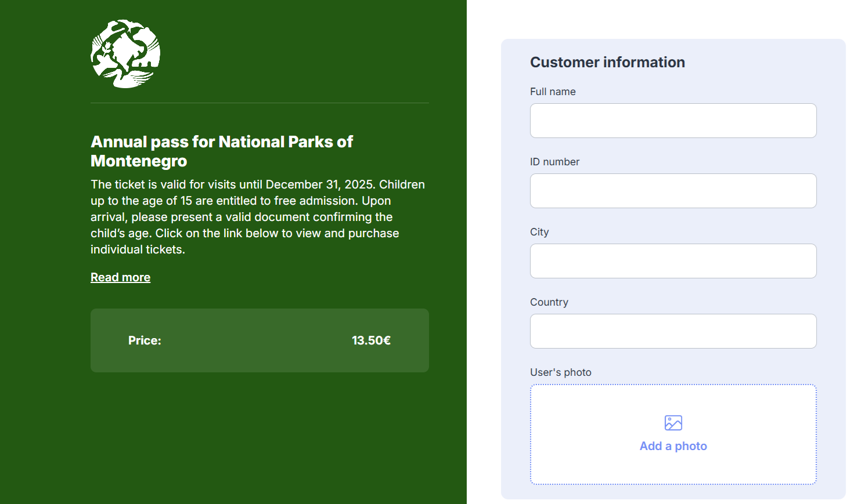This screenshot has height=504, width=851.
Task: Click the ticket validity description paragraph
Action: pos(258,217)
